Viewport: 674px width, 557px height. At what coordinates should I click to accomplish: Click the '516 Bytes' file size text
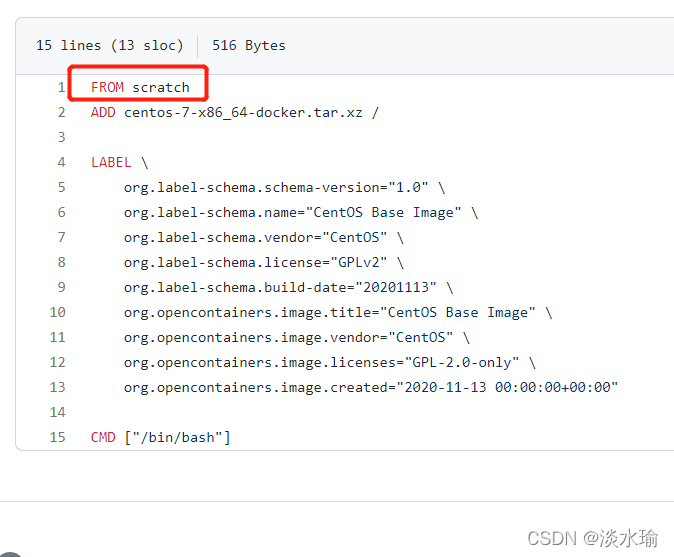click(x=249, y=46)
